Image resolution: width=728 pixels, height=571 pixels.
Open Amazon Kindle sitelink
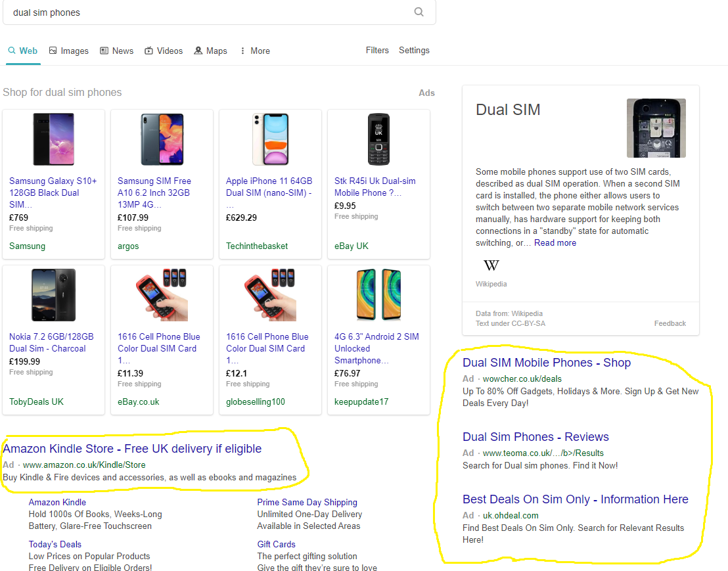click(57, 502)
